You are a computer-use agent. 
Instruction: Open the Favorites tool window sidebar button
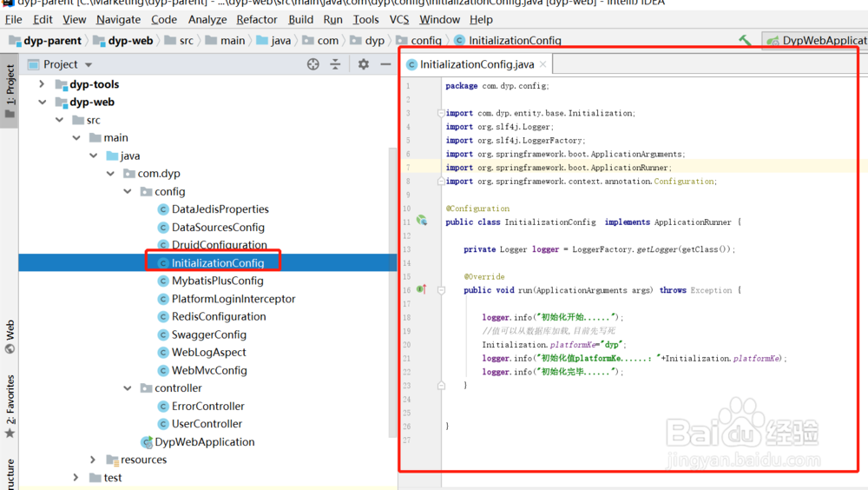10,407
